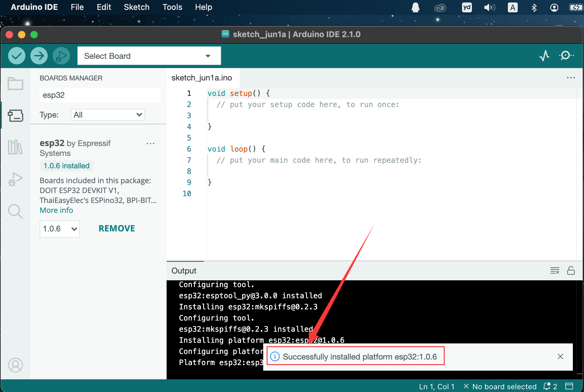Screen dimensions: 584x392
Task: Toggle the Boards Manager sidebar icon
Action: coord(15,116)
